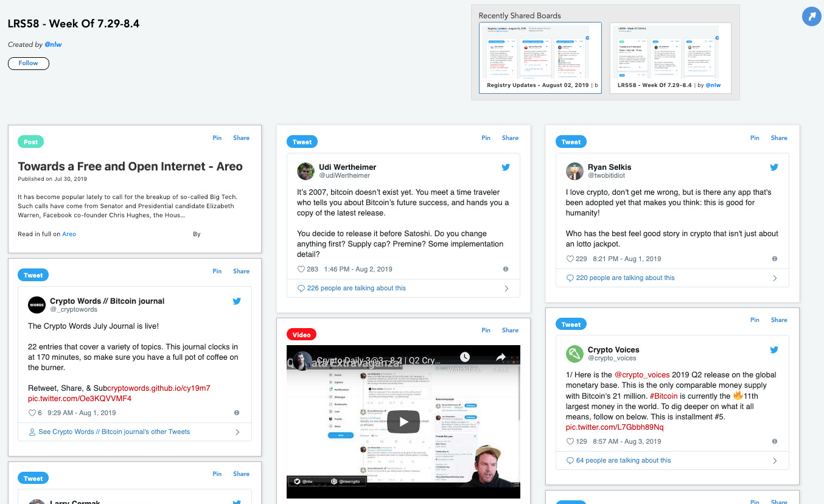Click Crypto Voices green profile avatar

pyautogui.click(x=574, y=354)
